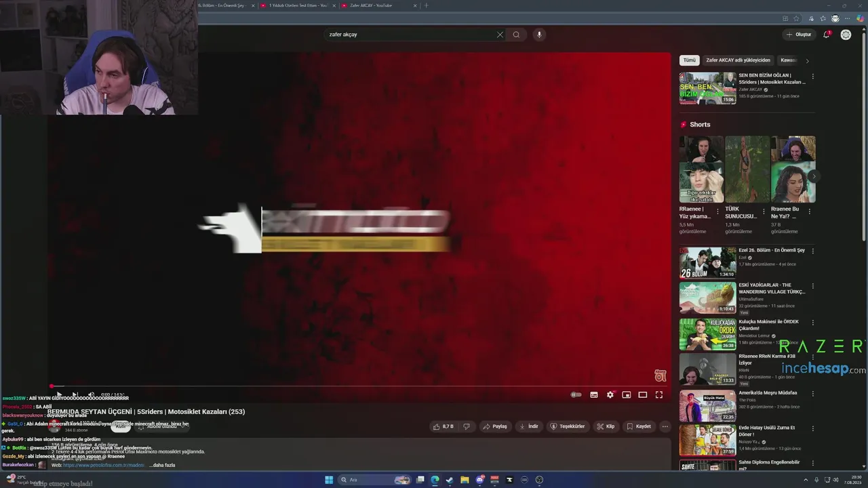
Task: Clear the YouTube search box text
Action: pos(500,35)
